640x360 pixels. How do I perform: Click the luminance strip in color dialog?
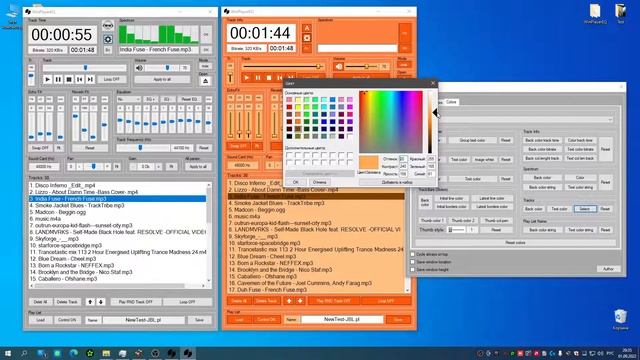point(430,122)
